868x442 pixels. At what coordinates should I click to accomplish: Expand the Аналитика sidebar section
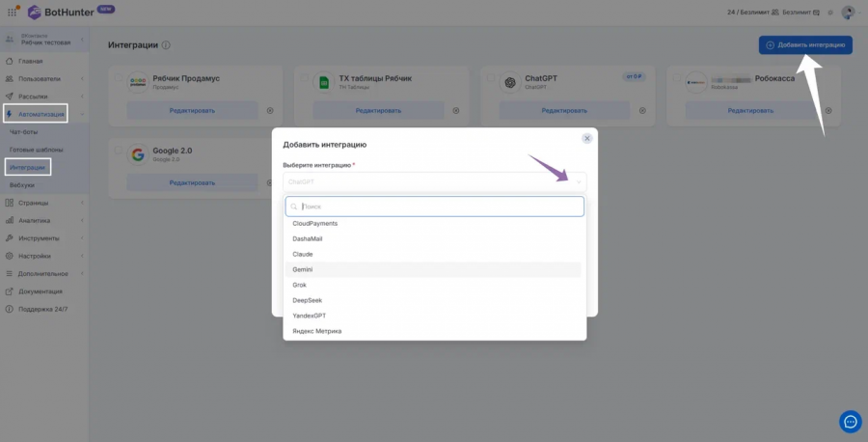[82, 220]
